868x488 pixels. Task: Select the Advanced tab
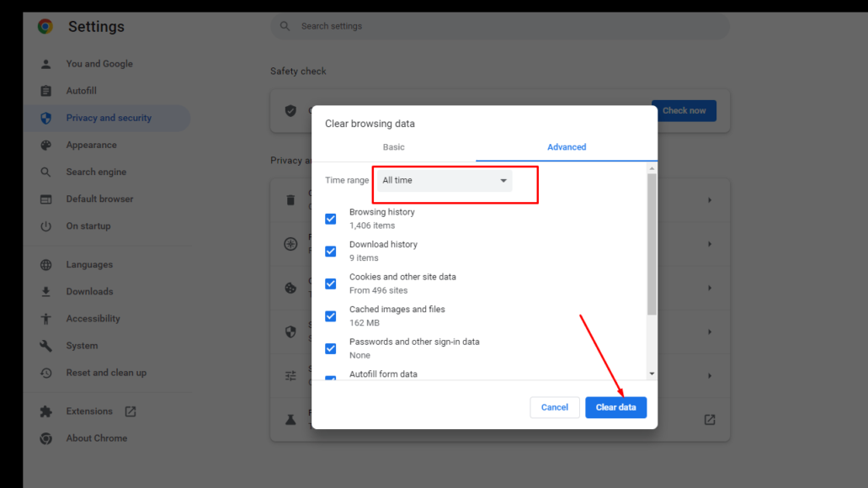pos(567,146)
